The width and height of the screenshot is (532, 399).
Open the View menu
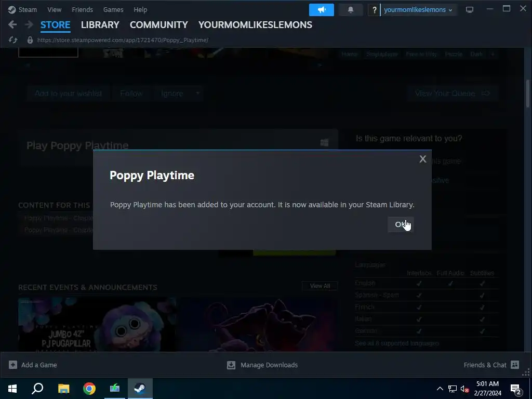54,9
